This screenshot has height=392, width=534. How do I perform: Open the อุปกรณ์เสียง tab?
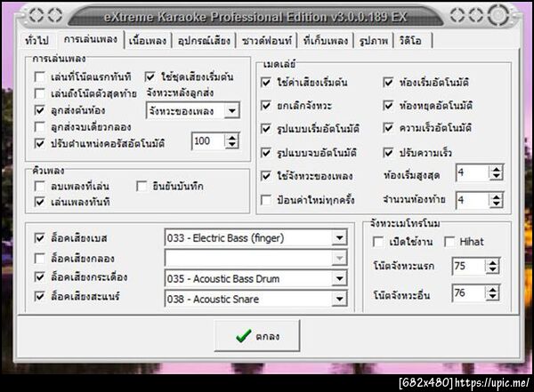[204, 41]
